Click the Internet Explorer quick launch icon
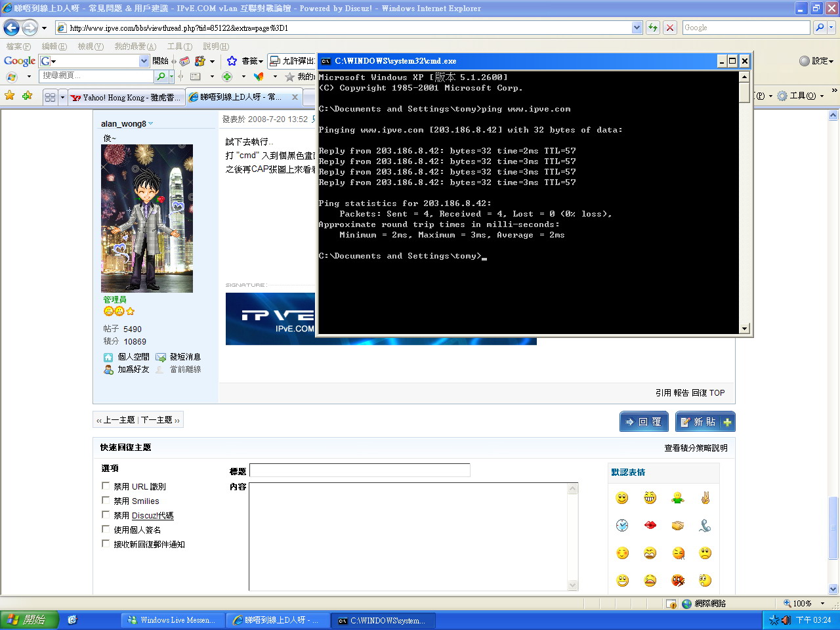This screenshot has height=630, width=840. (x=72, y=620)
